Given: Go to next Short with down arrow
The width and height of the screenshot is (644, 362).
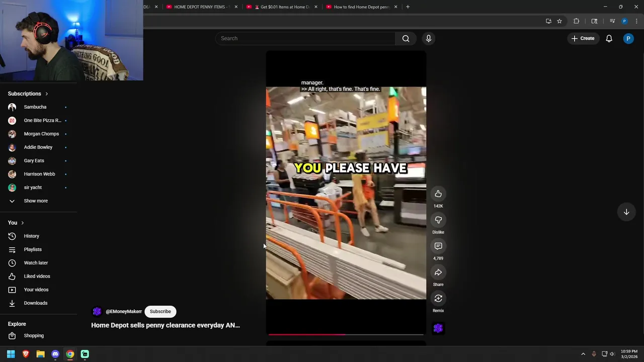Looking at the screenshot, I should point(626,212).
